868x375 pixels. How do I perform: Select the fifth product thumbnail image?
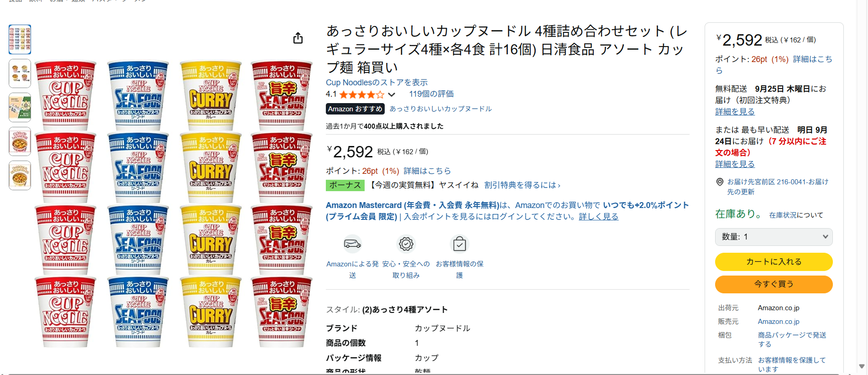20,175
